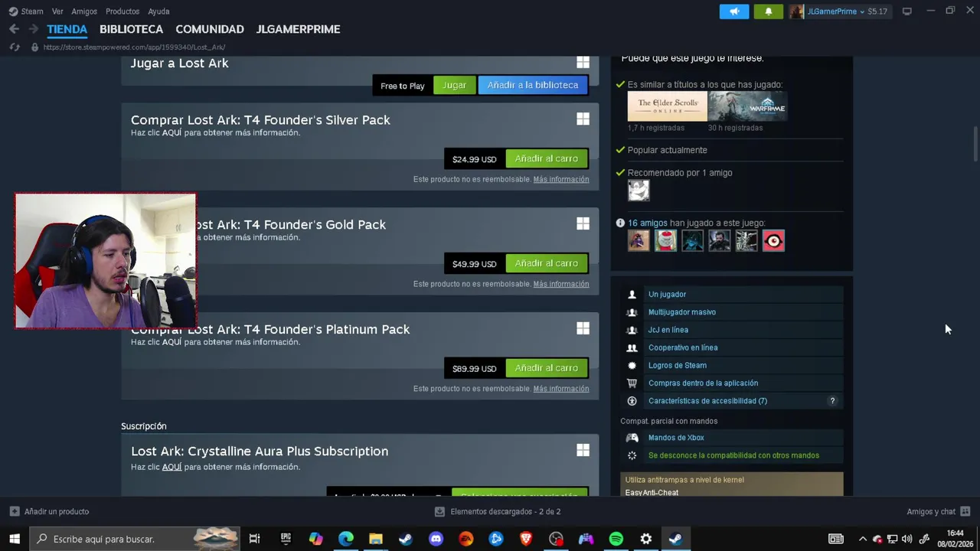Click the JLGamerPrime profile avatar in header
This screenshot has width=980, height=551.
point(797,11)
